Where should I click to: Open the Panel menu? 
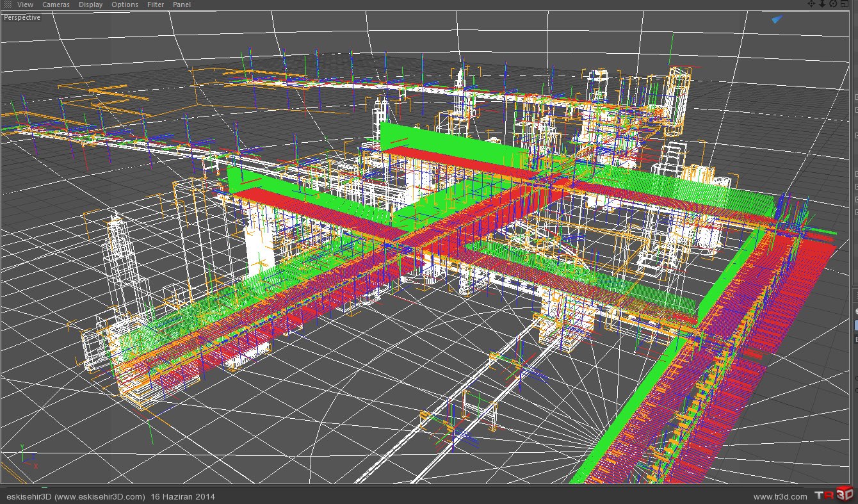tap(182, 4)
